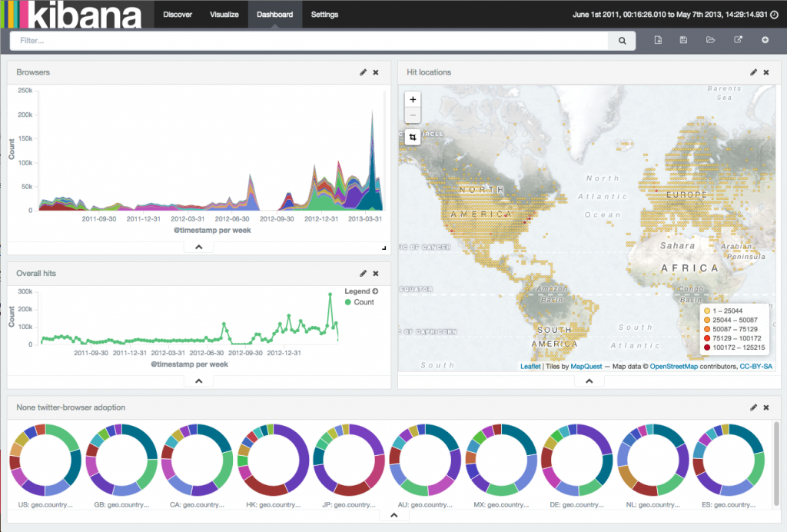Screen dimensions: 787x532
Task: Open the Settings tab
Action: point(324,14)
